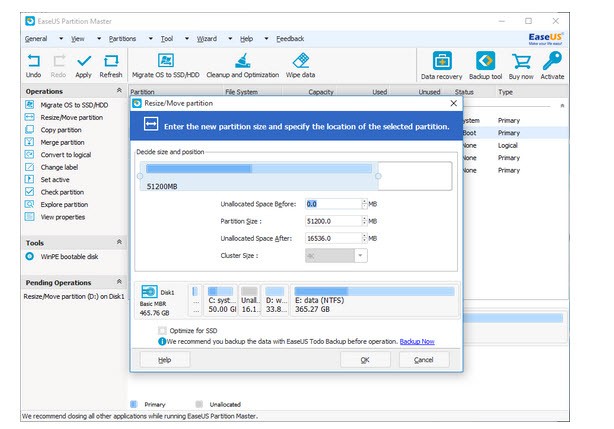614x429 pixels.
Task: Collapse the Pending Operations section
Action: click(119, 282)
